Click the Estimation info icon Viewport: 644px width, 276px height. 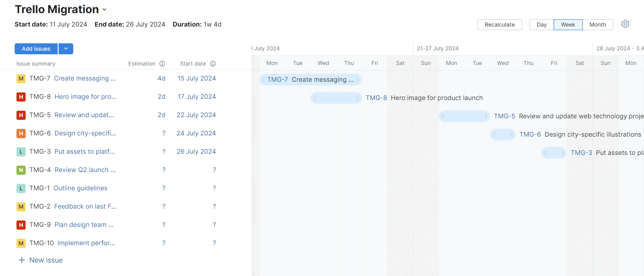coord(162,63)
